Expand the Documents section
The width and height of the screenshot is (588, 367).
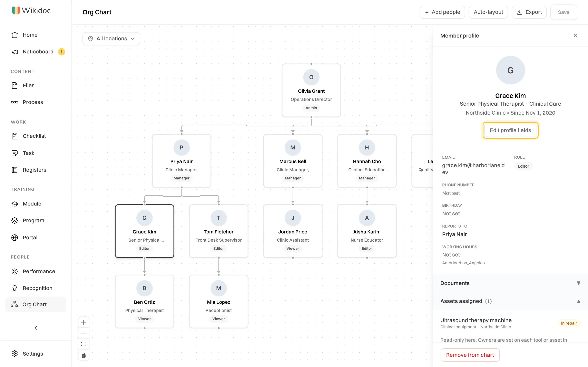(x=510, y=283)
